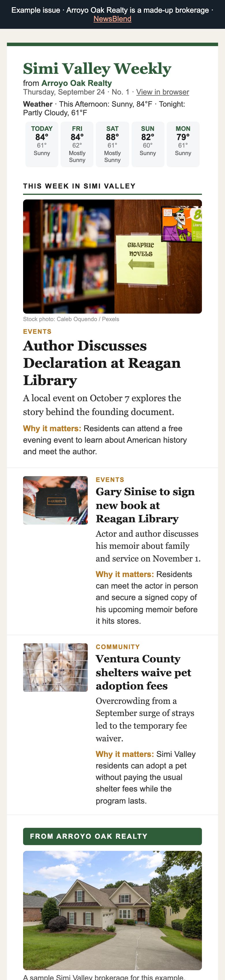Click This Week in Simi Valley heading
225x980 pixels.
[79, 186]
